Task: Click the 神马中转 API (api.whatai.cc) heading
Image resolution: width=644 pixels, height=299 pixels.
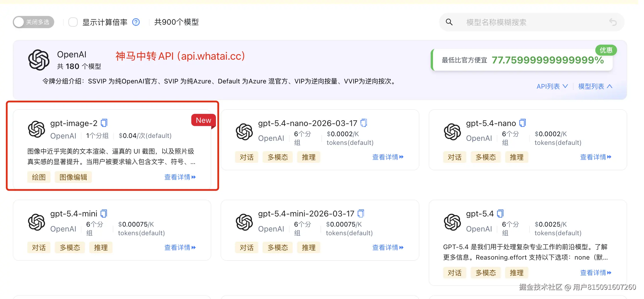Action: coord(180,56)
